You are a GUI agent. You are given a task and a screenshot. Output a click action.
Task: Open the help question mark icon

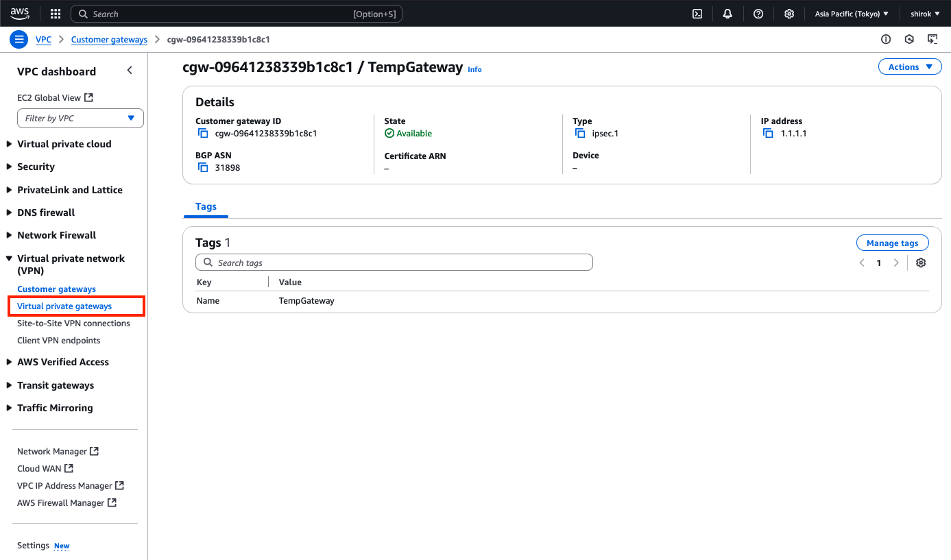pos(758,14)
